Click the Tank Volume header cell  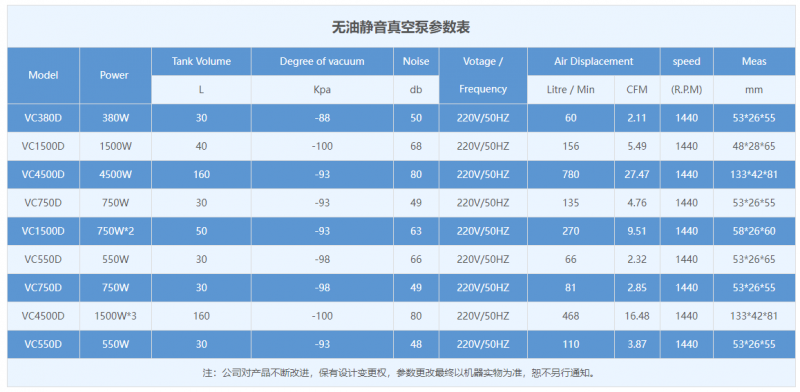201,62
